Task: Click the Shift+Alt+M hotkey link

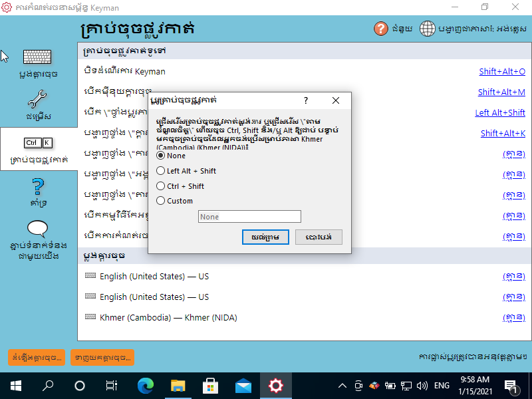Action: click(x=501, y=92)
